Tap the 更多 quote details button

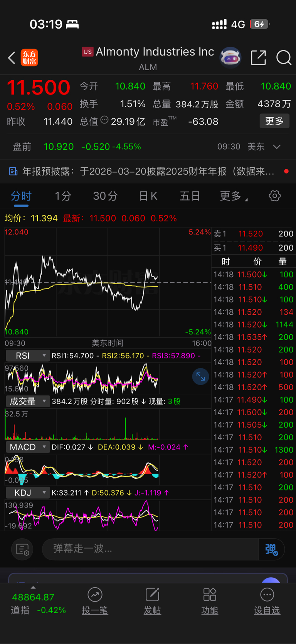pos(274,121)
